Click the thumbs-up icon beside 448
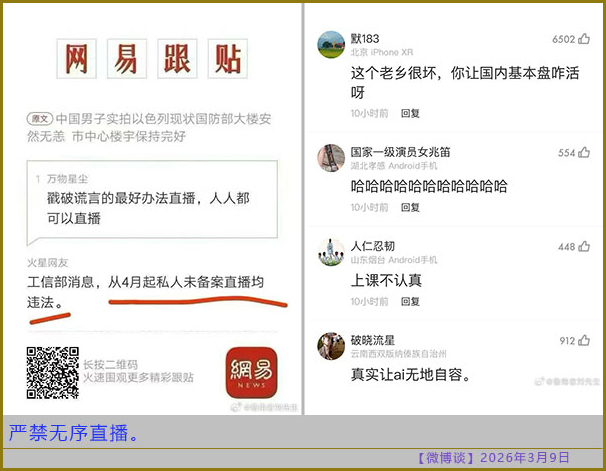The height and width of the screenshot is (471, 606). 584,247
